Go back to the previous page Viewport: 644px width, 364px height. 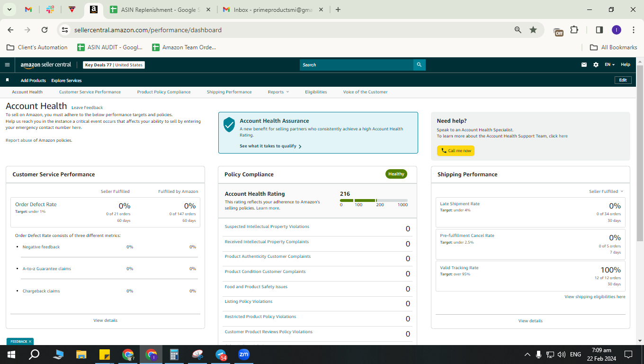point(10,30)
